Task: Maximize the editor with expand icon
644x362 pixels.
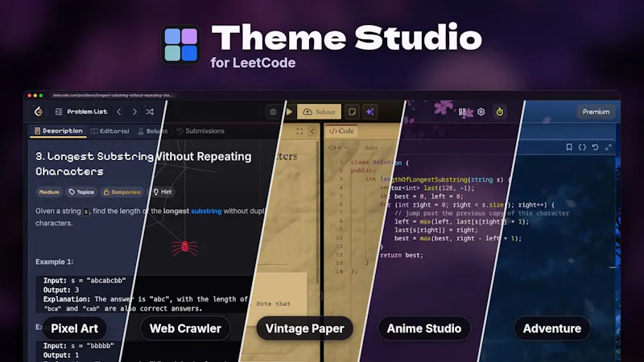Action: click(609, 147)
